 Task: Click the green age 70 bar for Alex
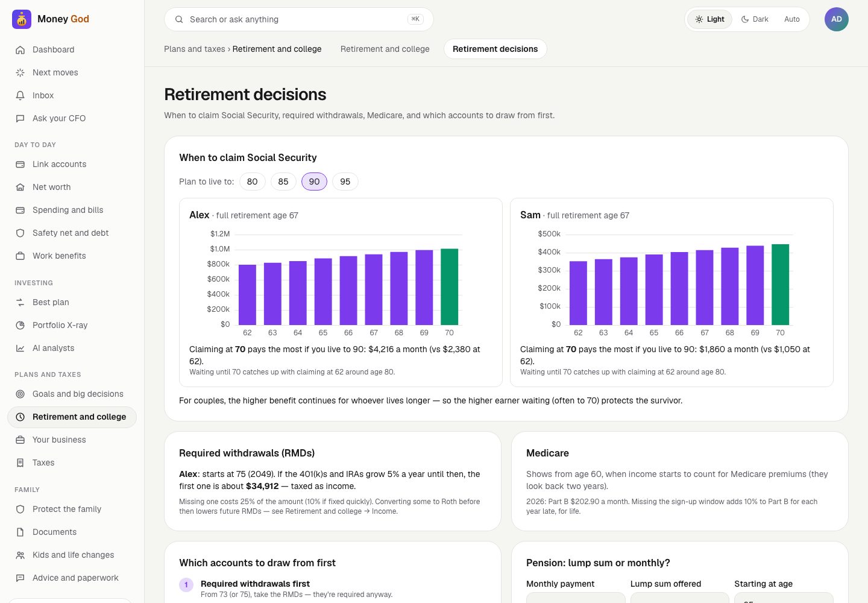450,287
